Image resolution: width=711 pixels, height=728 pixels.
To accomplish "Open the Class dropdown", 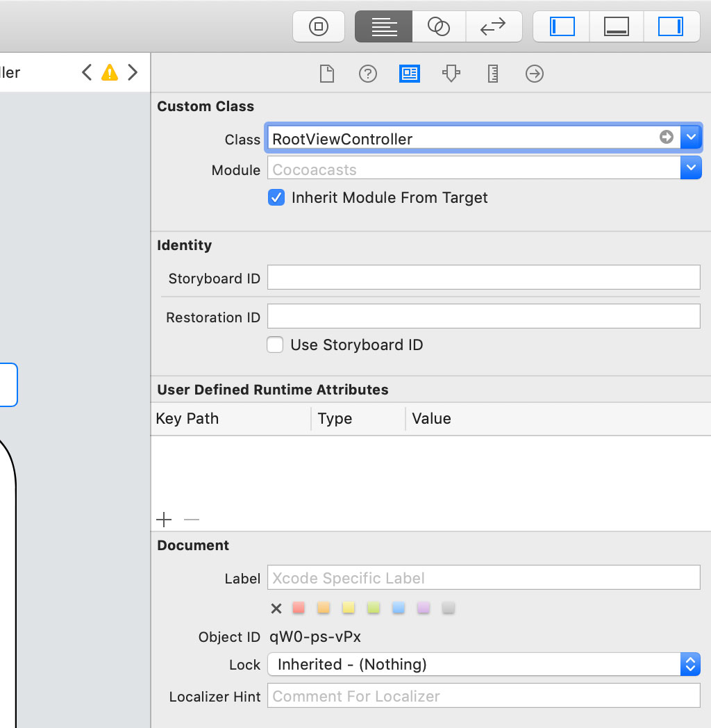I will tap(692, 137).
